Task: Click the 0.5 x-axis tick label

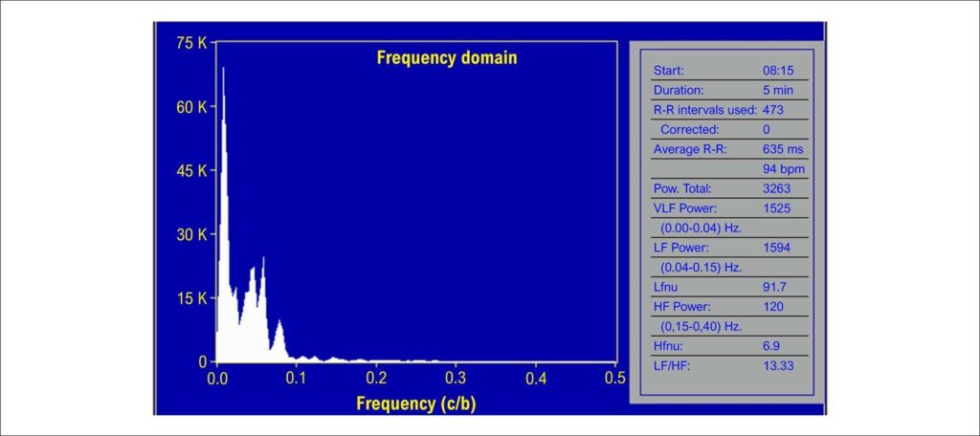Action: (615, 378)
